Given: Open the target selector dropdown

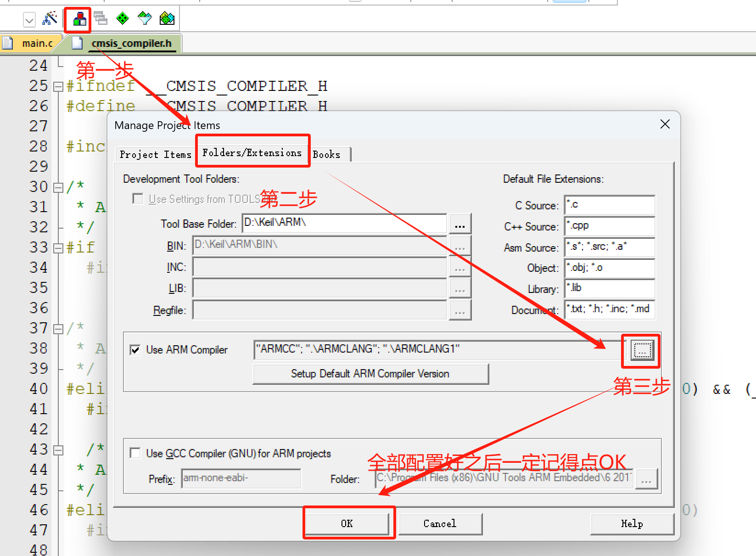Looking at the screenshot, I should (x=29, y=20).
